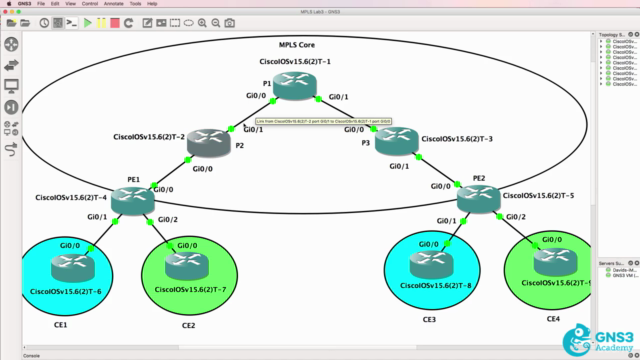The image size is (640, 360).
Task: Select the Draw rectangle tool
Action: point(175,23)
